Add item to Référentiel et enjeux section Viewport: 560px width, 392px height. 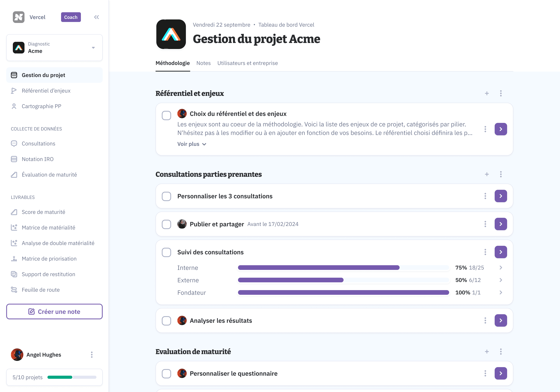tap(487, 93)
